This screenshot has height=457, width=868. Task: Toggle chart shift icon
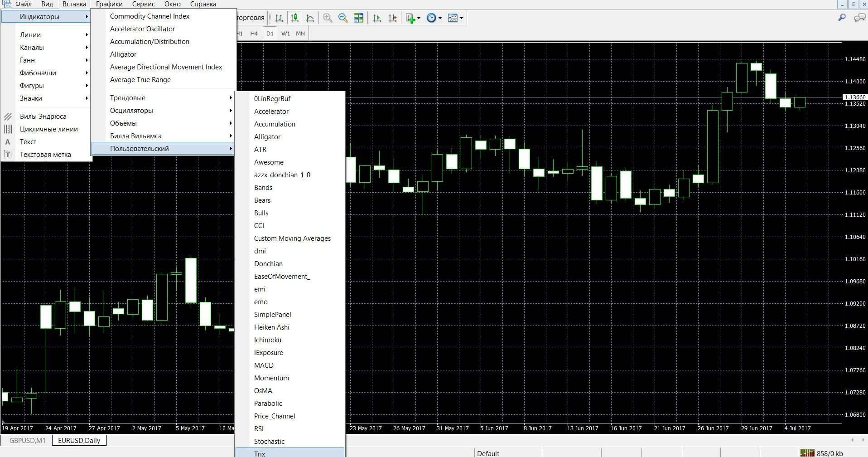click(393, 18)
